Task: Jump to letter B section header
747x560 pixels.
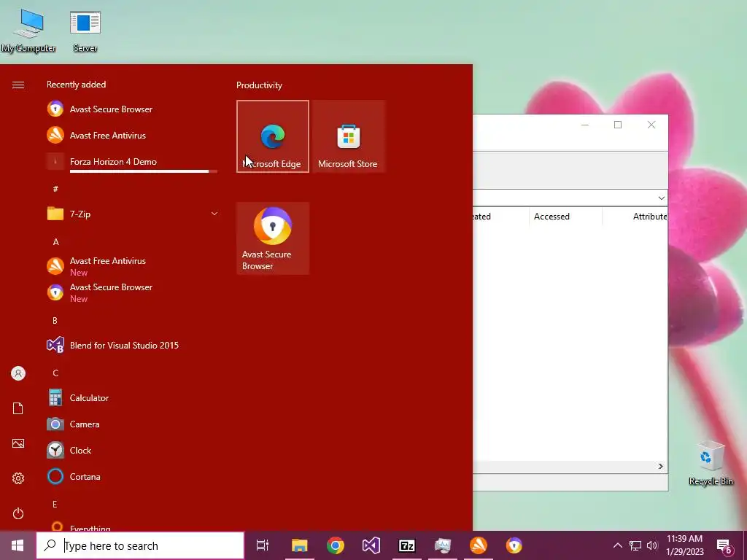Action: (55, 321)
